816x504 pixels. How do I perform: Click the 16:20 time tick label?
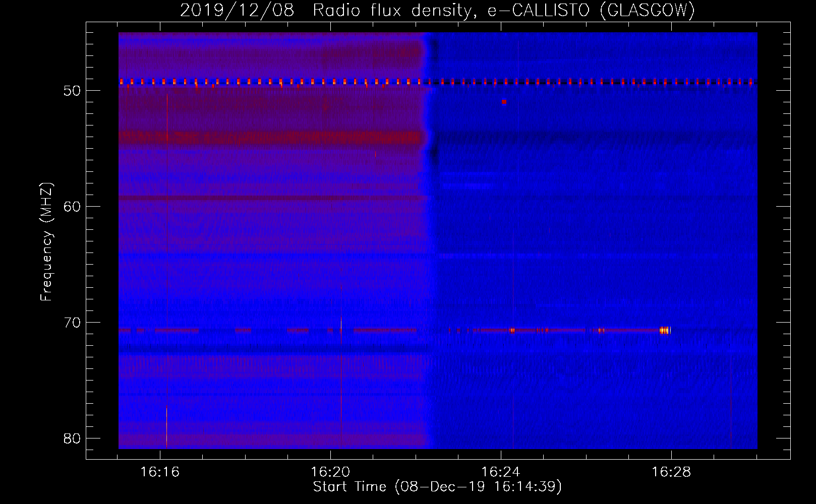330,472
